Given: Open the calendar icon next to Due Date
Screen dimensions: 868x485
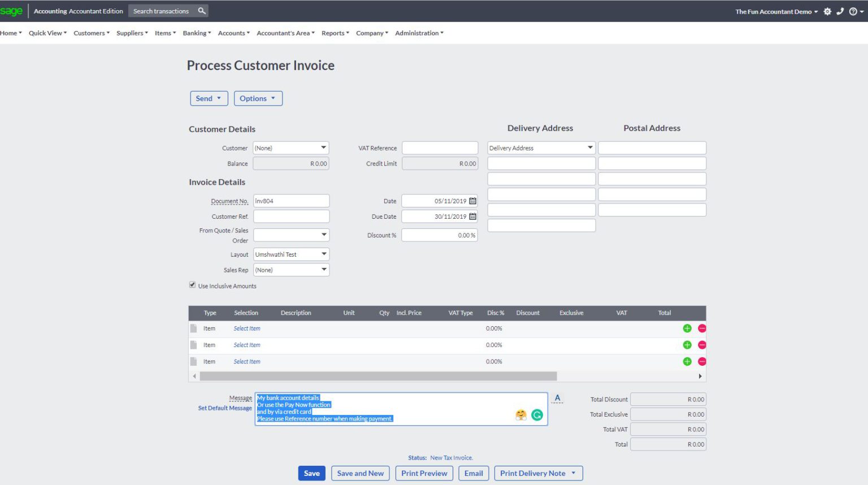Looking at the screenshot, I should pos(472,216).
